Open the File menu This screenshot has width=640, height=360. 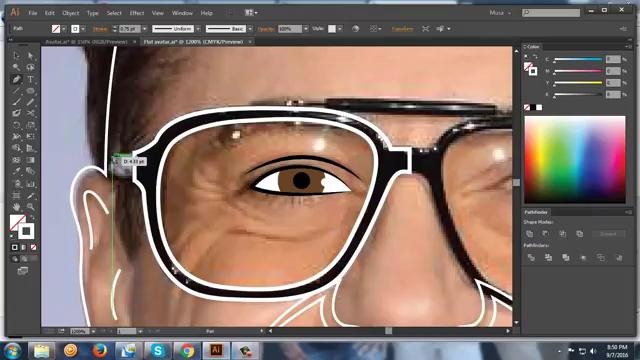click(x=33, y=13)
